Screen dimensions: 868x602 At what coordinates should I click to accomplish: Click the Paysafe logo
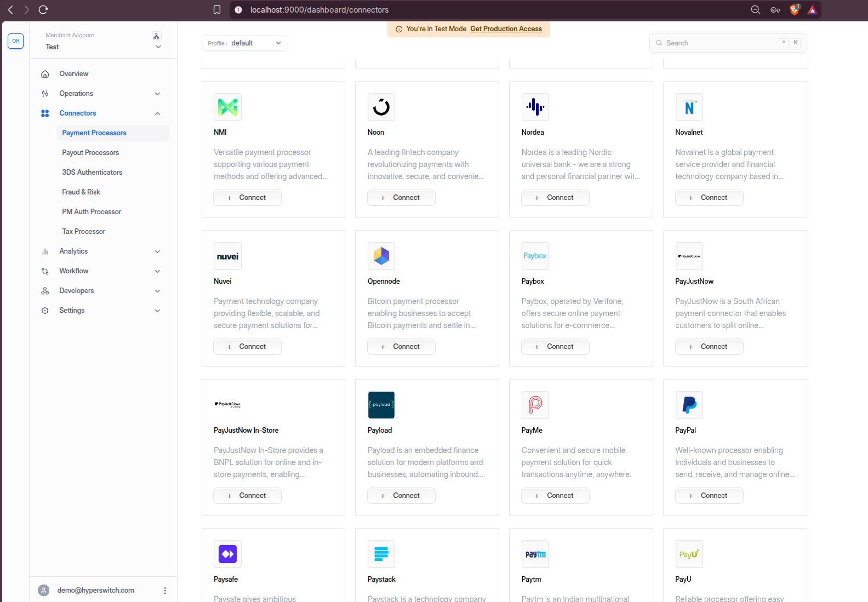pyautogui.click(x=227, y=554)
